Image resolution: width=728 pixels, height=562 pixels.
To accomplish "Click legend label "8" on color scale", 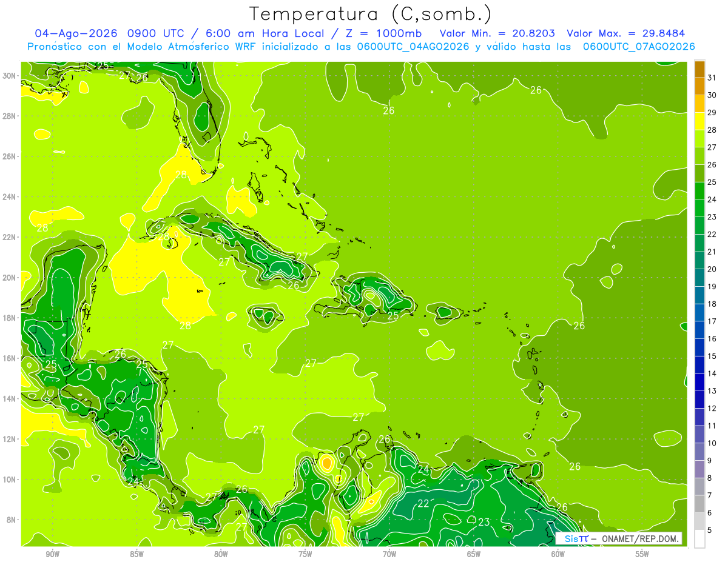I will pos(710,478).
